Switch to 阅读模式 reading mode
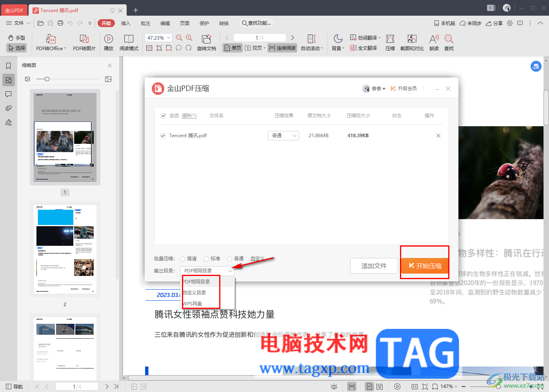This screenshot has height=392, width=549. [129, 43]
